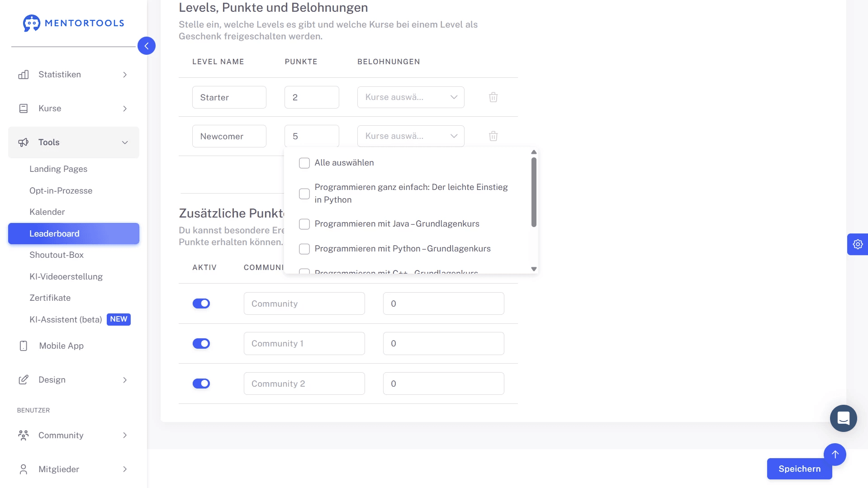The image size is (868, 488).
Task: Open the Statistiken bar chart icon
Action: pos(24,75)
